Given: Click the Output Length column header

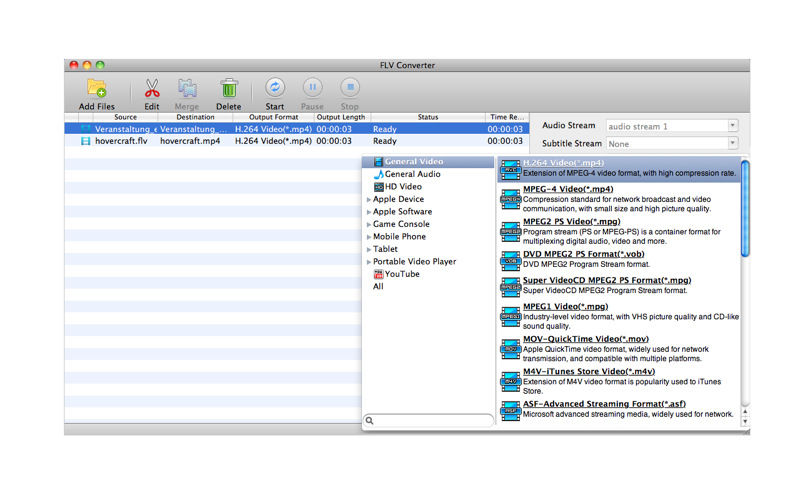Looking at the screenshot, I should click(x=341, y=117).
